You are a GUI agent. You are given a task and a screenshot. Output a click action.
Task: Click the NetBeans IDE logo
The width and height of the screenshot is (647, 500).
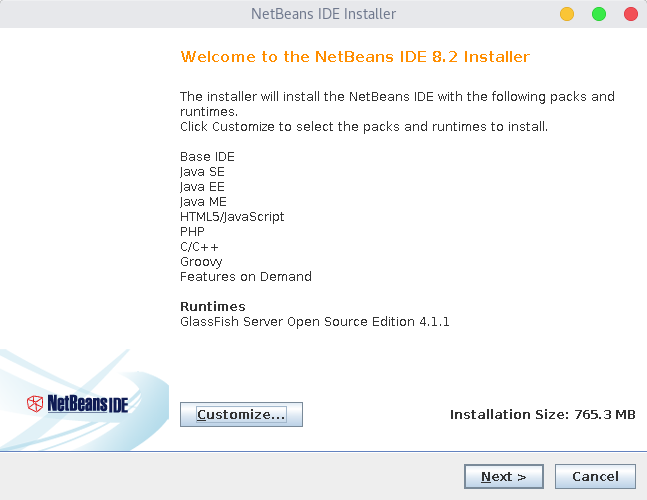point(78,403)
